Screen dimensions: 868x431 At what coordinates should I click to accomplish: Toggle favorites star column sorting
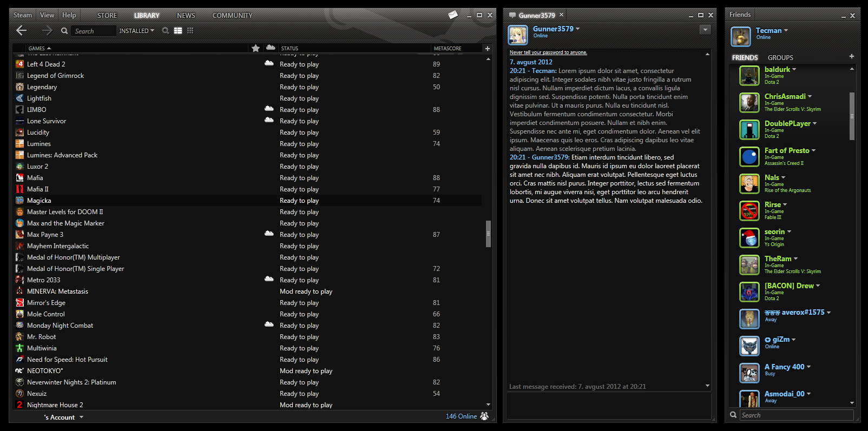[x=255, y=49]
